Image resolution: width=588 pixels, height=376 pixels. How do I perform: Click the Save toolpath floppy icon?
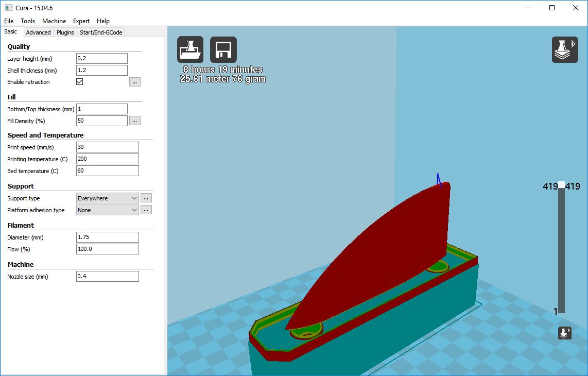click(x=223, y=49)
